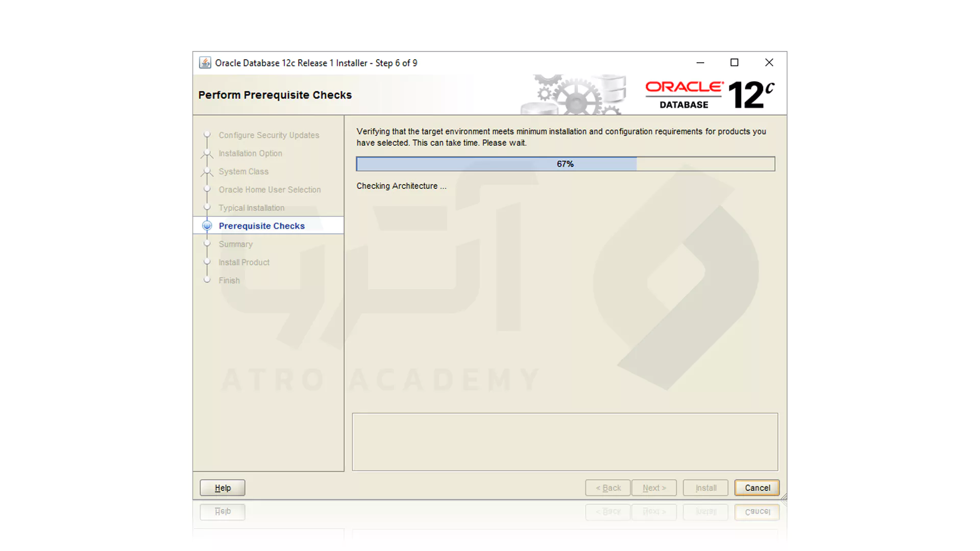Open Help for prerequisite checks
The height and width of the screenshot is (551, 980).
point(222,487)
